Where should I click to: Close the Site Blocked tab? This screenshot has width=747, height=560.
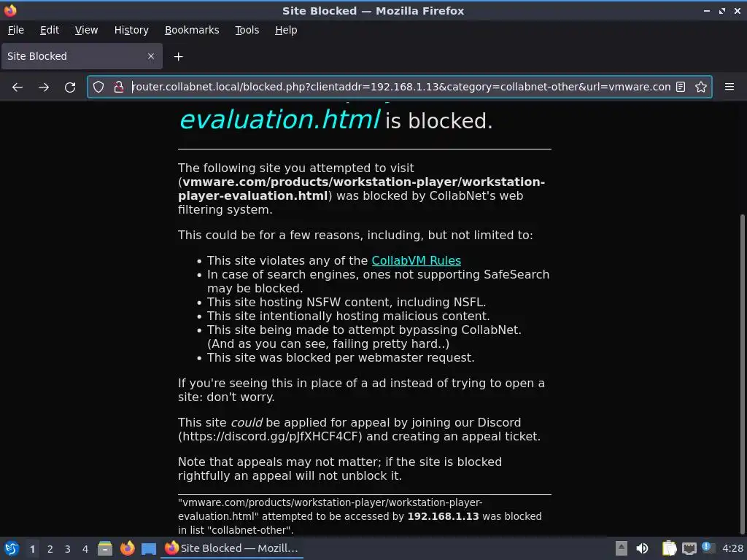click(x=150, y=56)
